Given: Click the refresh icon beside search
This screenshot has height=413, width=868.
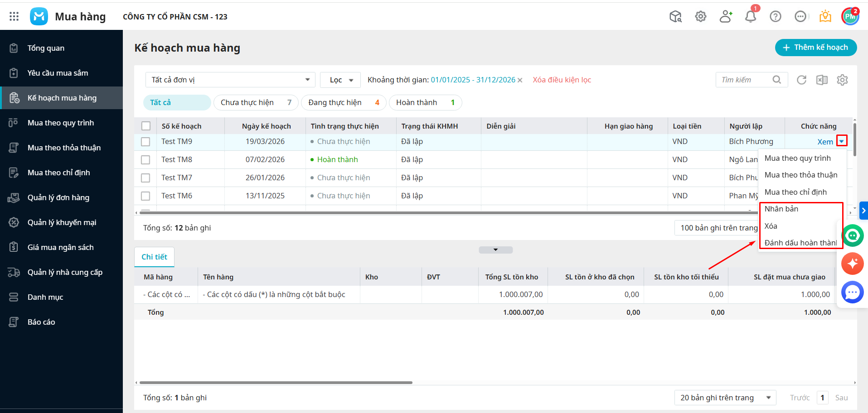Looking at the screenshot, I should coord(801,80).
